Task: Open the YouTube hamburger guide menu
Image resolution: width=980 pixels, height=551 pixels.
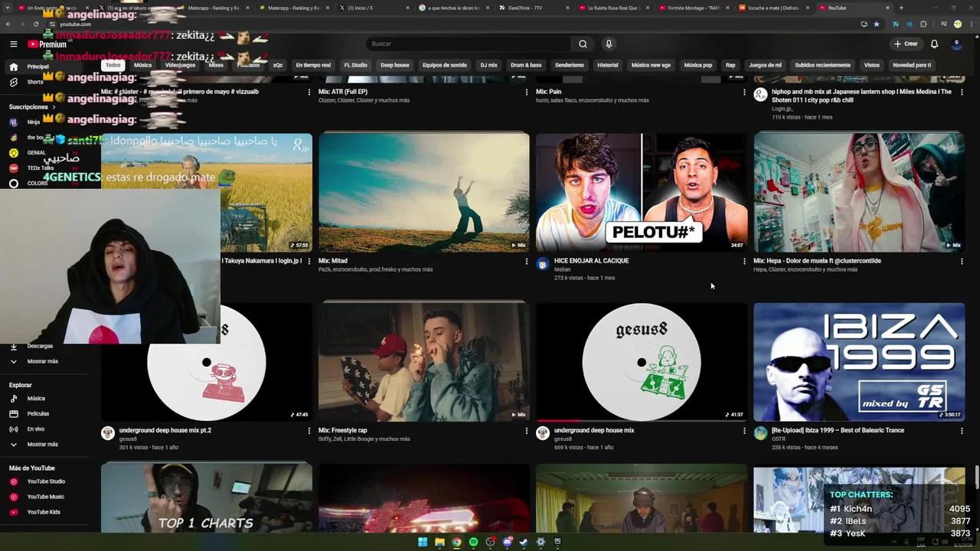Action: tap(14, 44)
